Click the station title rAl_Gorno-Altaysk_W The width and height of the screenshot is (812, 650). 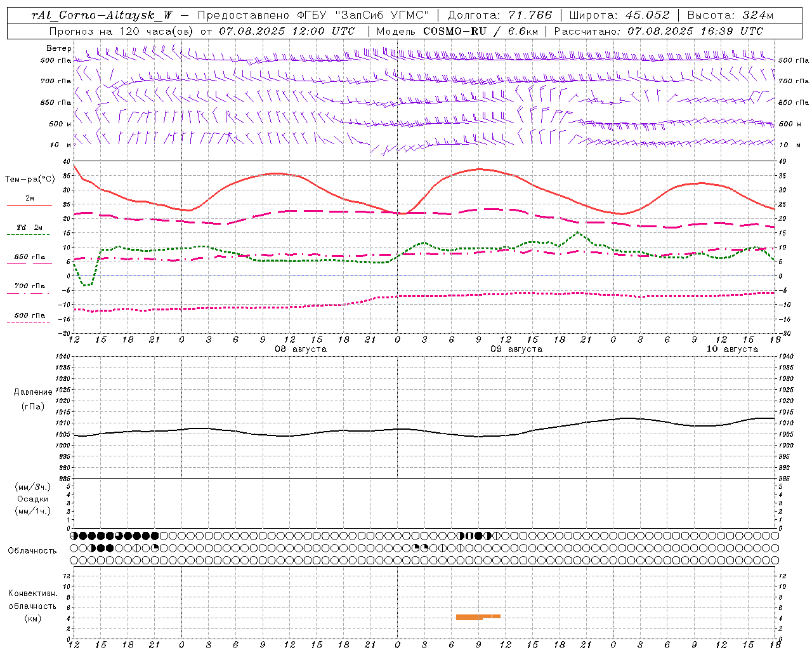click(x=101, y=15)
